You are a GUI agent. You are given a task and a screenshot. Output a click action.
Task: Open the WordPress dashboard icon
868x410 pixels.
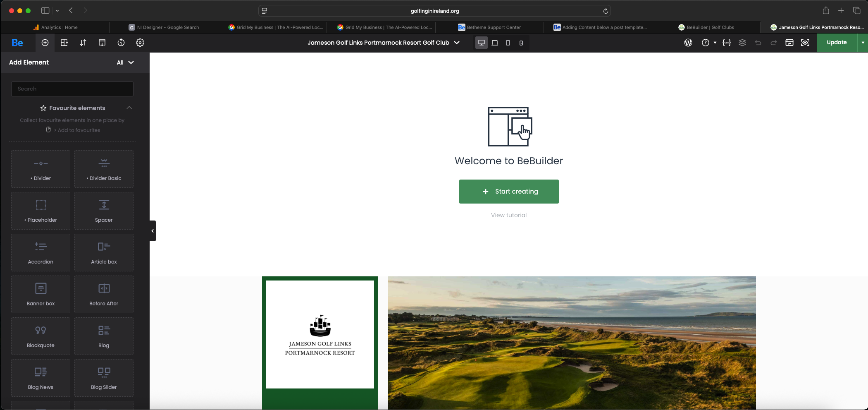point(688,43)
